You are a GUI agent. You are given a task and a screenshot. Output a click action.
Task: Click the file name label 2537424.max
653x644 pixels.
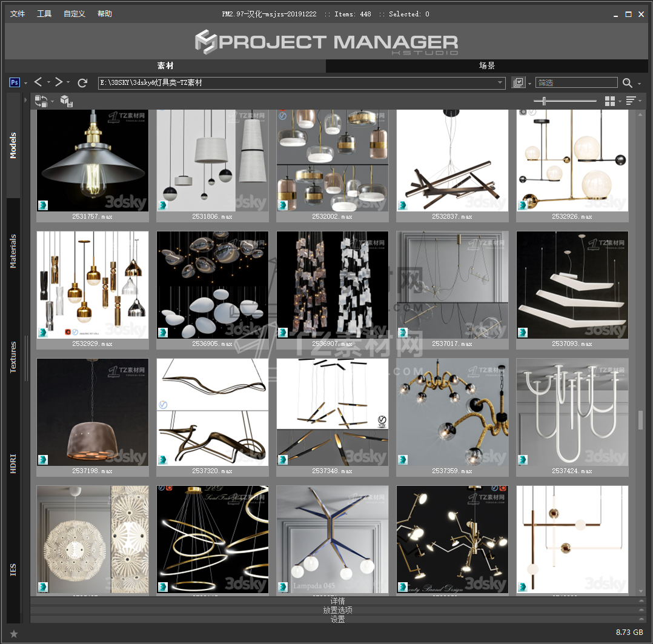coord(572,471)
